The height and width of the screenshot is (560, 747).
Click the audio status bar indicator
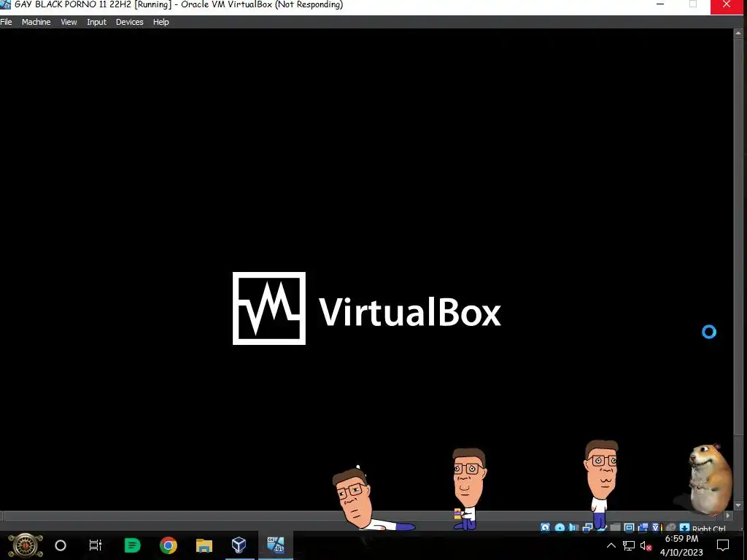pos(573,528)
